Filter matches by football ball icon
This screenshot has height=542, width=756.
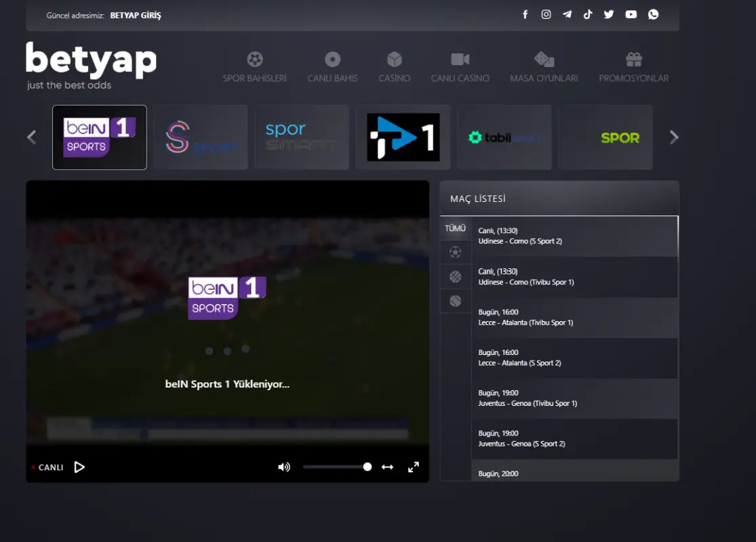coord(455,251)
